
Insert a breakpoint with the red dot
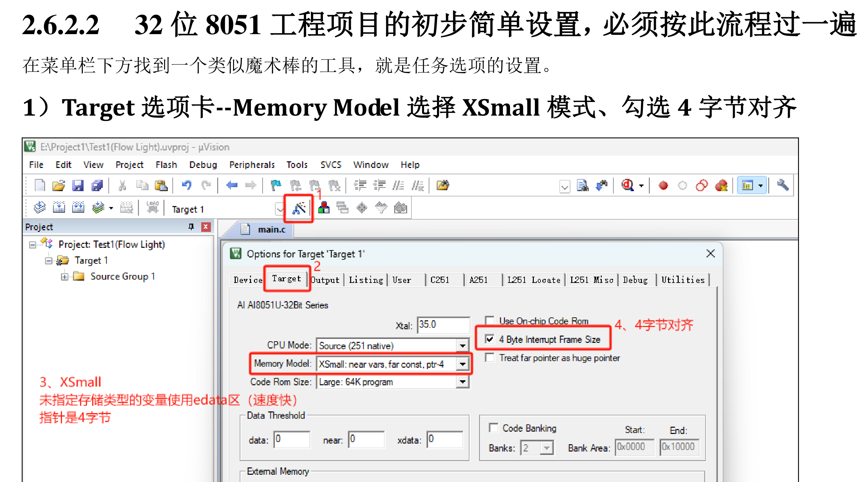pos(663,186)
